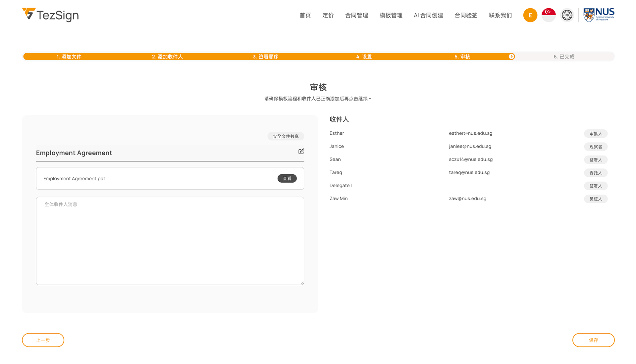Open 模板管理 menu item
The image size is (636, 364).
click(391, 15)
